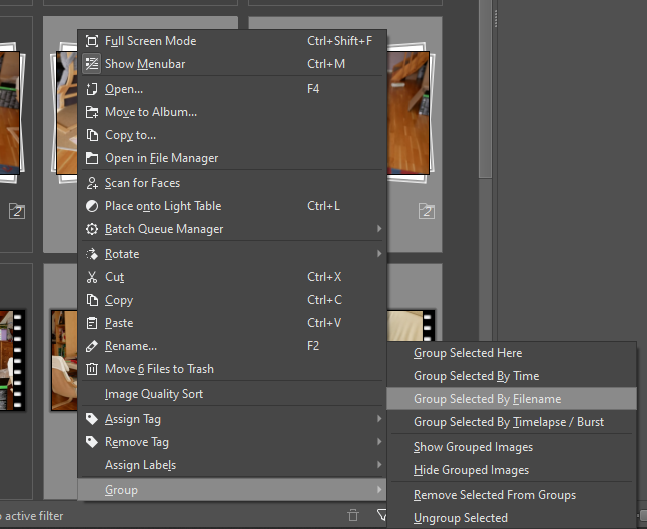Click the Move to Album folder icon

(92, 112)
